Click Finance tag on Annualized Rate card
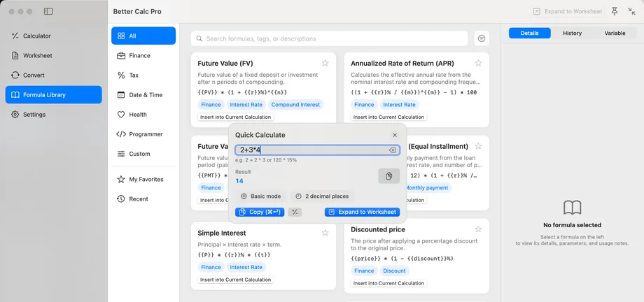 coord(364,105)
